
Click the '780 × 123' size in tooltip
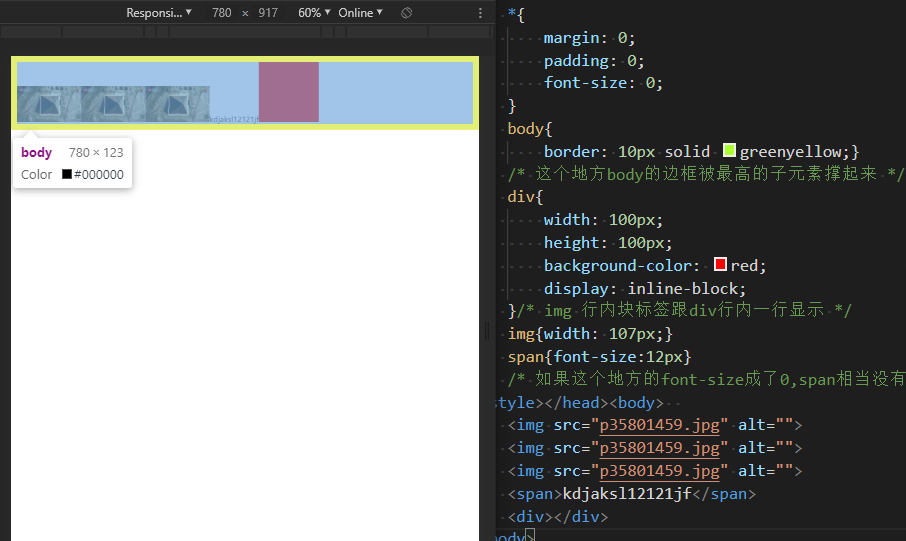(x=96, y=153)
